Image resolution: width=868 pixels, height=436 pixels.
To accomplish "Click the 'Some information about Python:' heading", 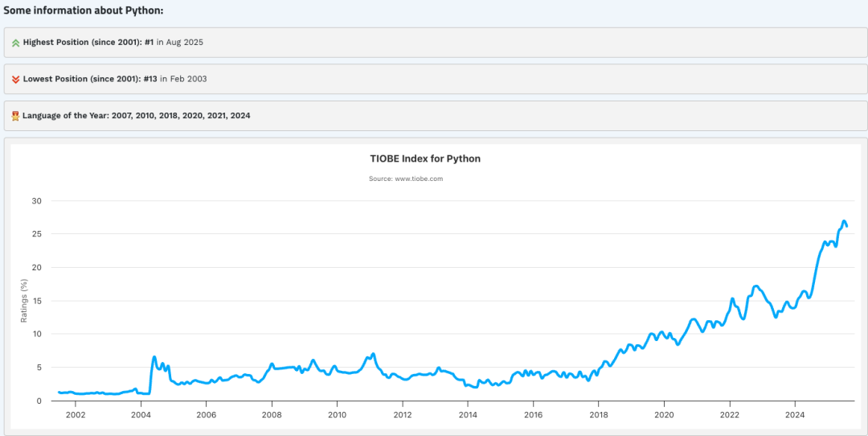I will pyautogui.click(x=84, y=10).
